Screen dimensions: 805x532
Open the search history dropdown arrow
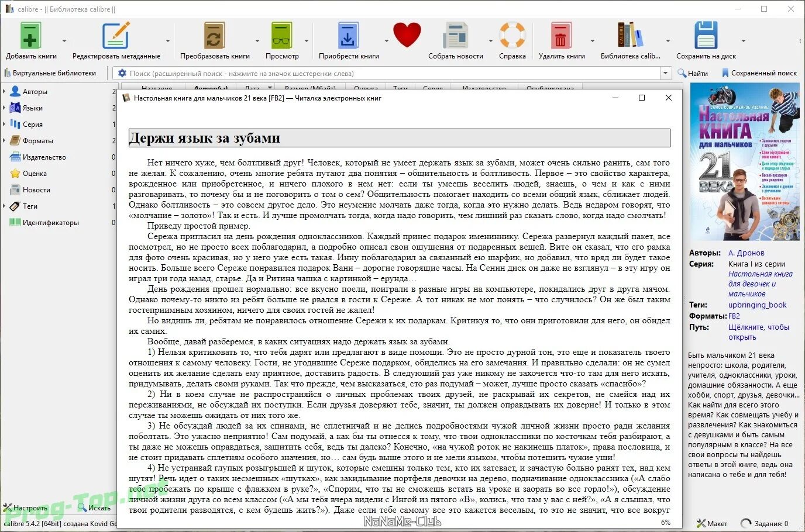(665, 73)
